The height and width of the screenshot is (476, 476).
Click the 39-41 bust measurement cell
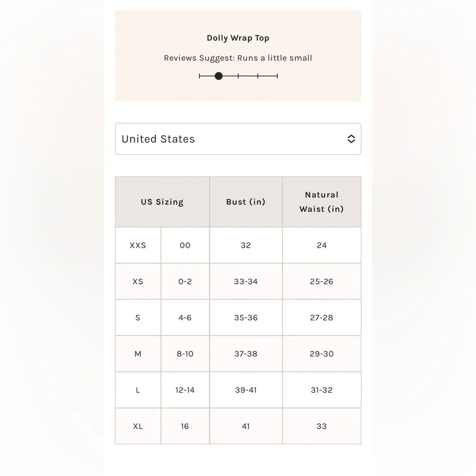tap(246, 390)
